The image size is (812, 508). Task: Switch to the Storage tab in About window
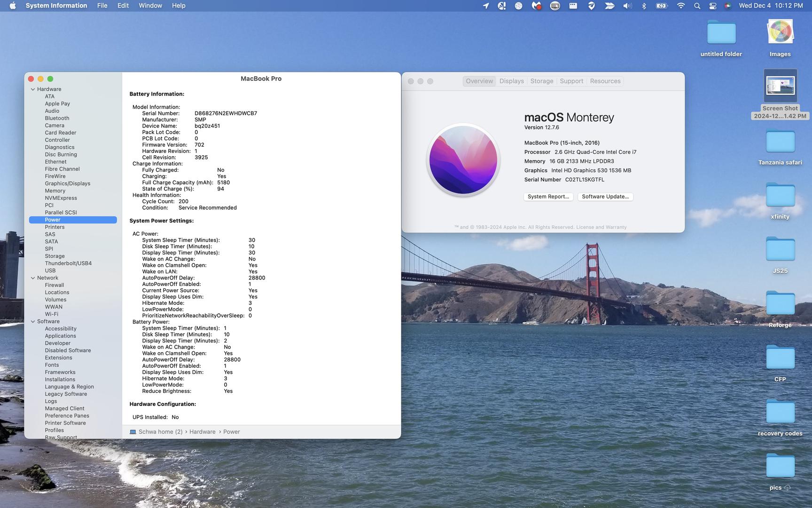point(542,81)
